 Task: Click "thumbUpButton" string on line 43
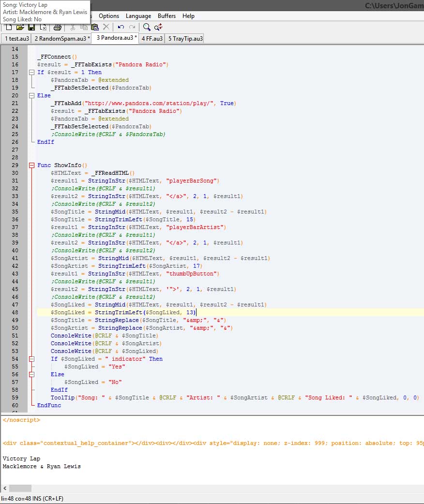[x=191, y=274]
